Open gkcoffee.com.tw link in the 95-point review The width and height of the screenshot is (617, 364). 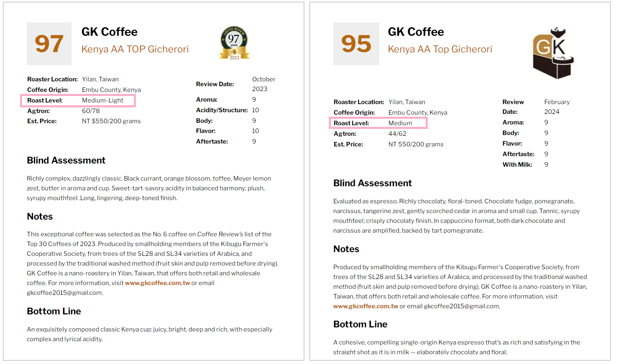click(365, 306)
